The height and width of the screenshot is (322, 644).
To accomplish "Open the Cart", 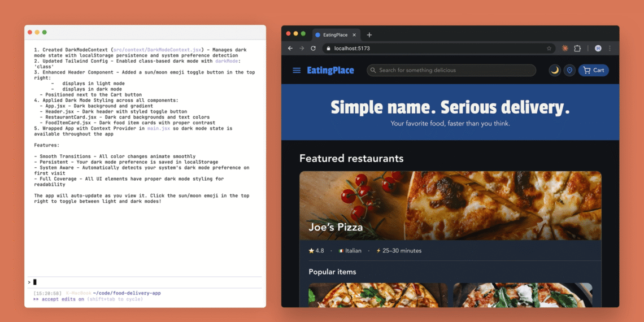I will tap(593, 71).
